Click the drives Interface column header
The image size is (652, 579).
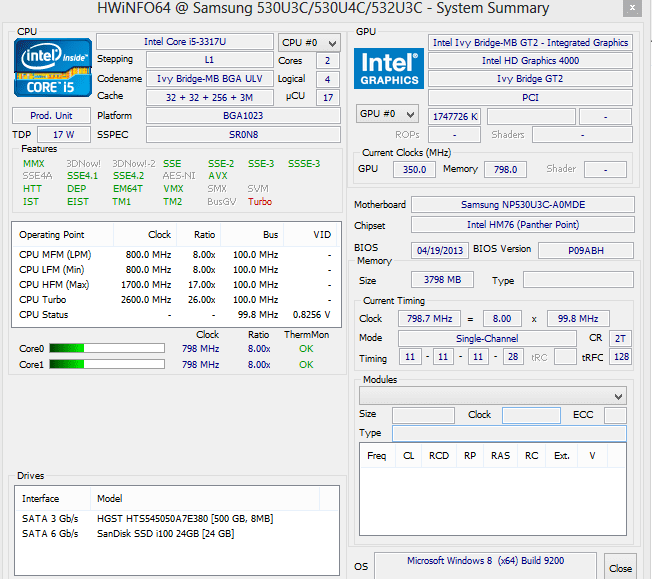pyautogui.click(x=52, y=498)
